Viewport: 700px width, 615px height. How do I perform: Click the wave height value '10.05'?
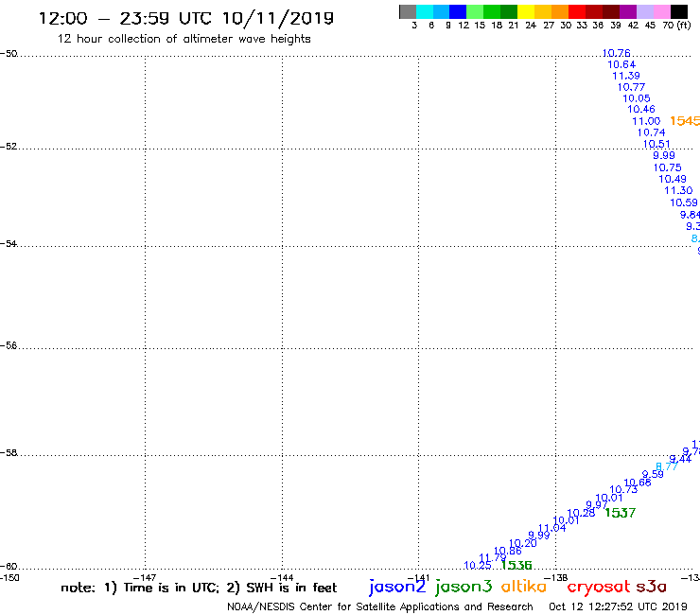click(x=637, y=98)
